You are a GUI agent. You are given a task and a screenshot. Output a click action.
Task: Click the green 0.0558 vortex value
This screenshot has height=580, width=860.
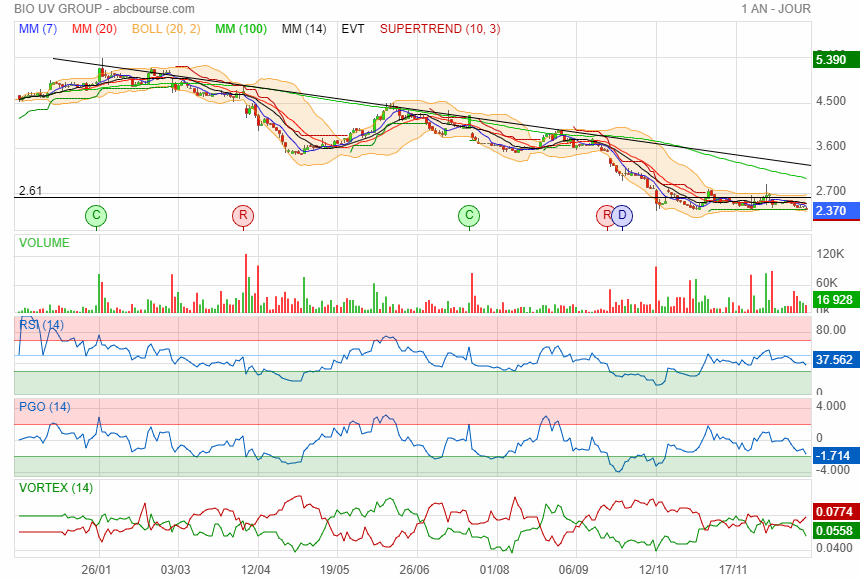click(x=836, y=531)
